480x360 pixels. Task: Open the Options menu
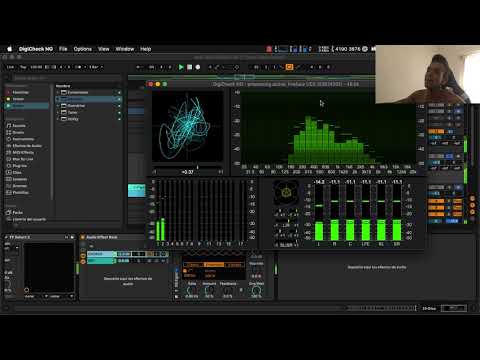pyautogui.click(x=83, y=49)
